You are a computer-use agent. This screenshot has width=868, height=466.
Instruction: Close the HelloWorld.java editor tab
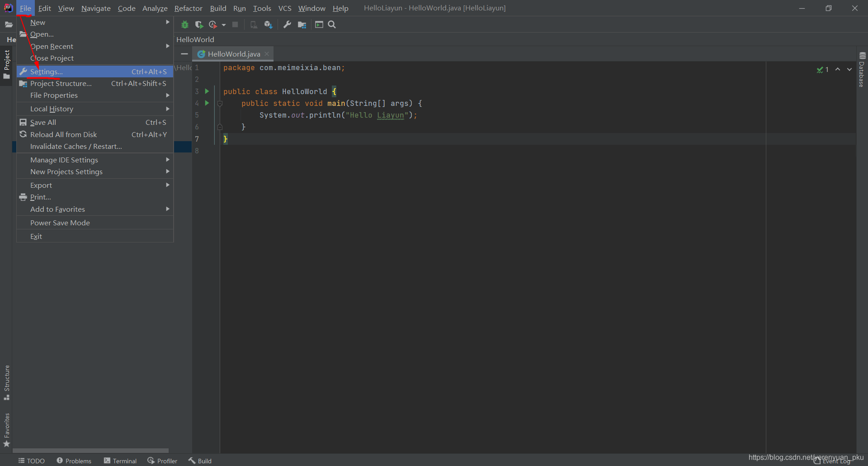[267, 54]
